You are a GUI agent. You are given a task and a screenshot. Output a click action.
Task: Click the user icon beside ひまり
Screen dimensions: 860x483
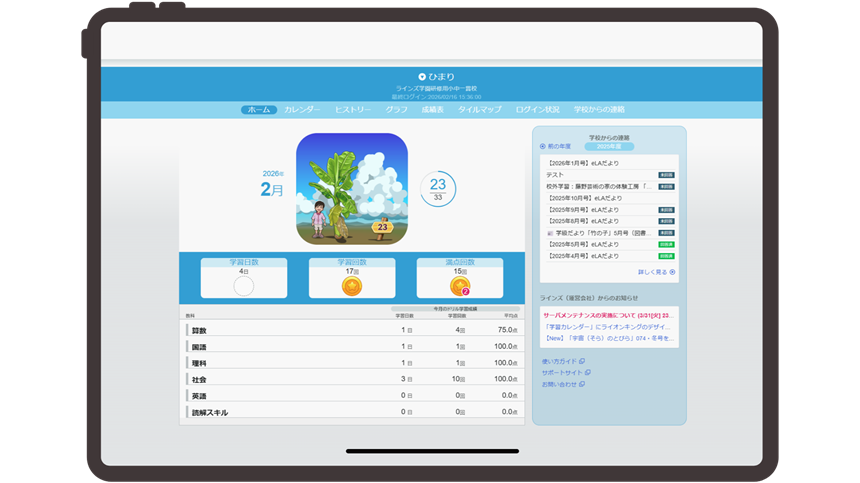pyautogui.click(x=422, y=77)
